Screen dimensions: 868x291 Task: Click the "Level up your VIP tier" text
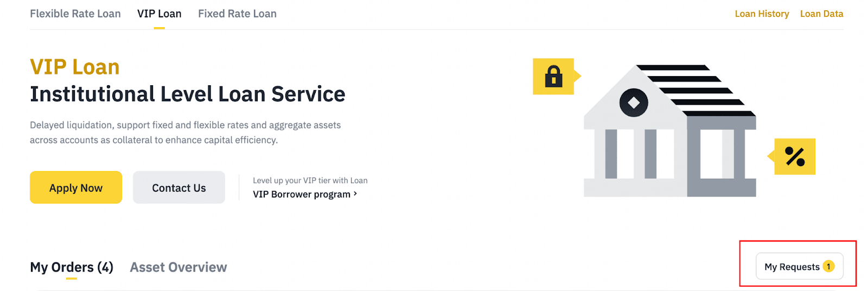click(310, 180)
